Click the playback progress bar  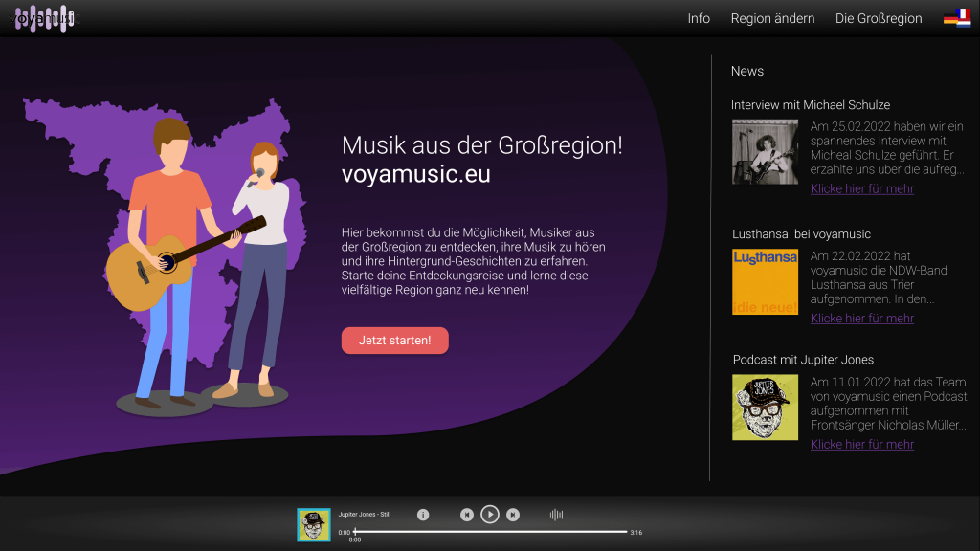coord(490,531)
